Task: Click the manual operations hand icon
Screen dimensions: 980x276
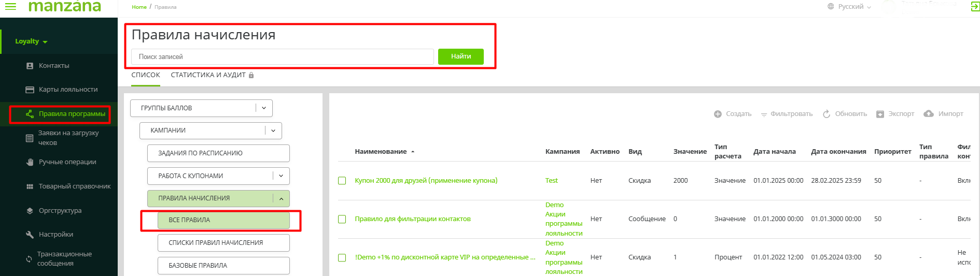Action: (30, 162)
